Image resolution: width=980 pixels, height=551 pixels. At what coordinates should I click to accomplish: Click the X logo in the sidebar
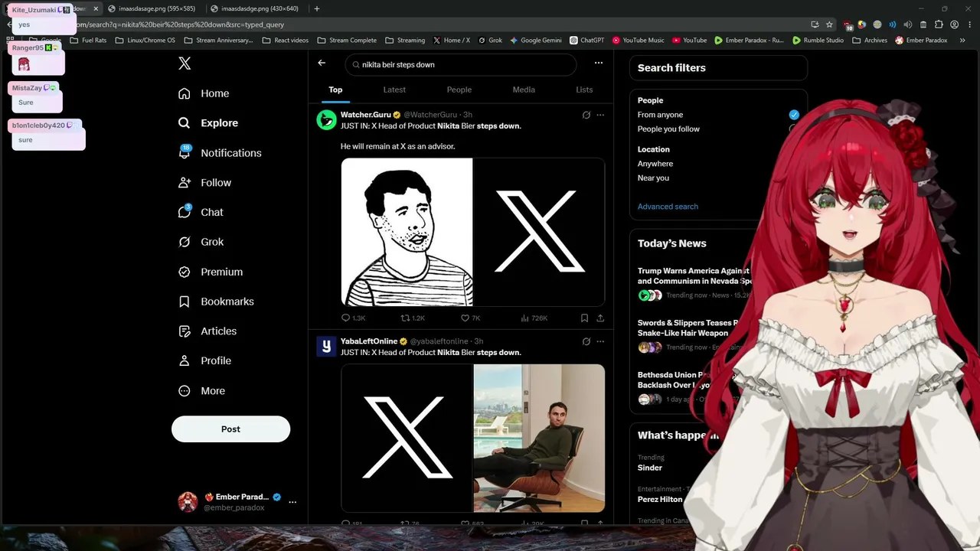point(185,64)
